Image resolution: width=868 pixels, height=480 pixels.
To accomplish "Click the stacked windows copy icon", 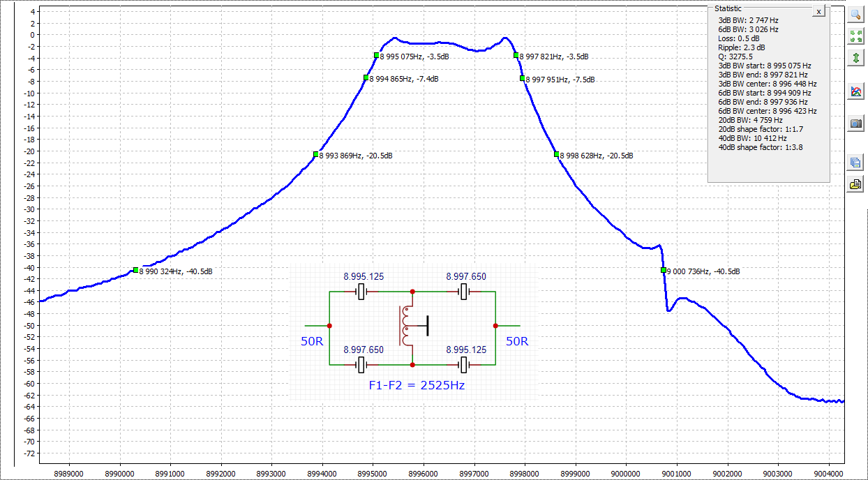I will 855,163.
